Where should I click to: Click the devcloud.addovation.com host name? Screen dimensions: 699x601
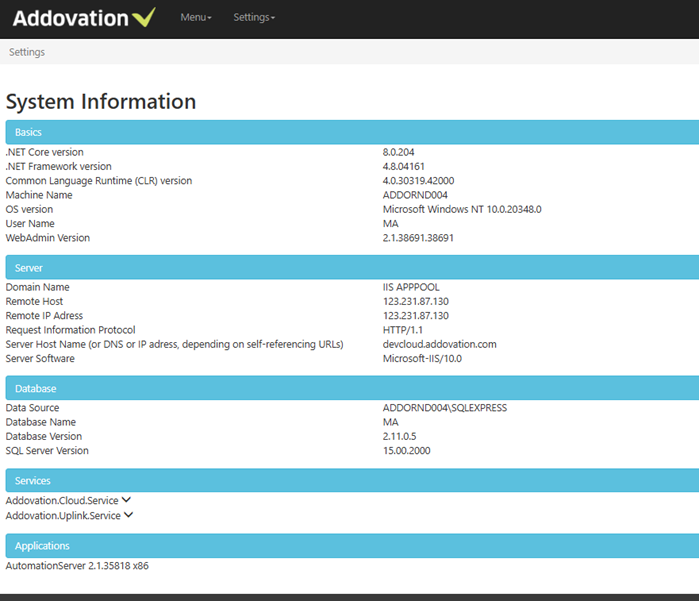coord(440,344)
